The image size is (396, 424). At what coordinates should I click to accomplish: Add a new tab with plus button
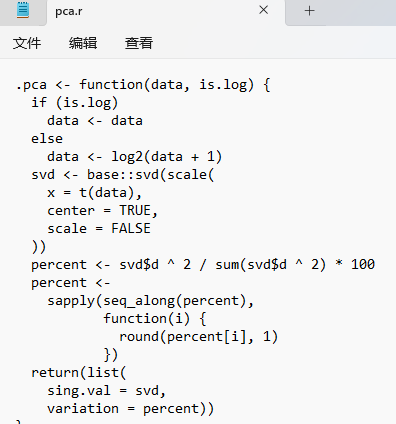click(309, 11)
